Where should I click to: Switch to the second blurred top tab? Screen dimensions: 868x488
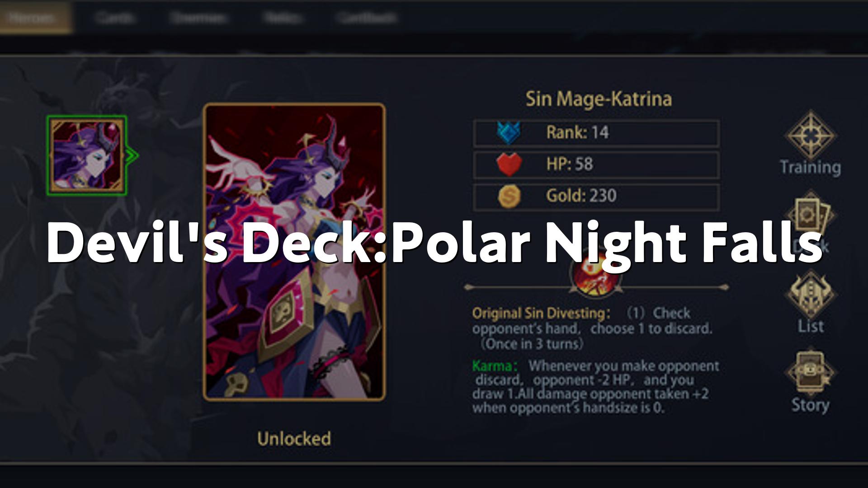[x=115, y=18]
